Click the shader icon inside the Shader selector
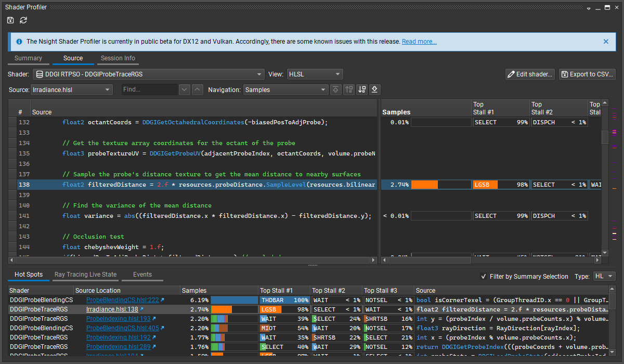Image resolution: width=624 pixels, height=364 pixels. (x=38, y=74)
